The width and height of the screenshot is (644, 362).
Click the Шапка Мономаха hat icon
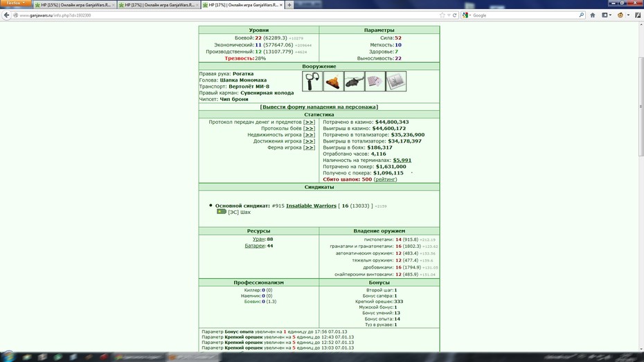coord(333,81)
